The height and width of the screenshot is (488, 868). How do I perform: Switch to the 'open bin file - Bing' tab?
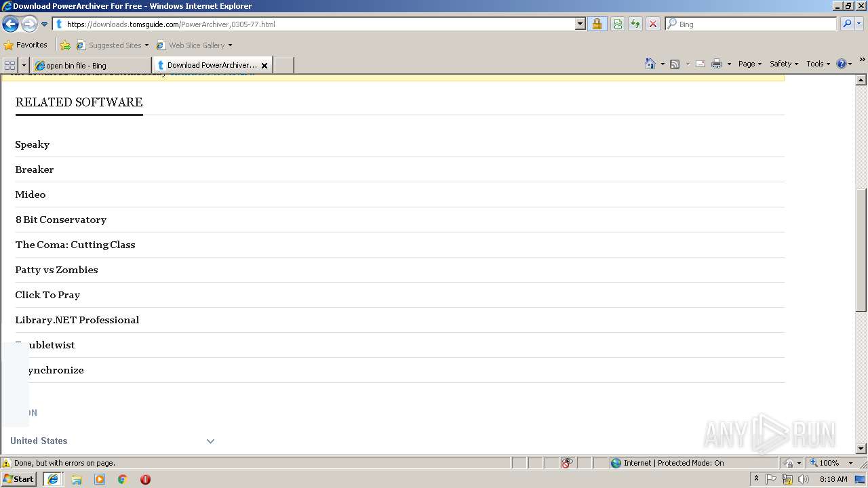92,66
